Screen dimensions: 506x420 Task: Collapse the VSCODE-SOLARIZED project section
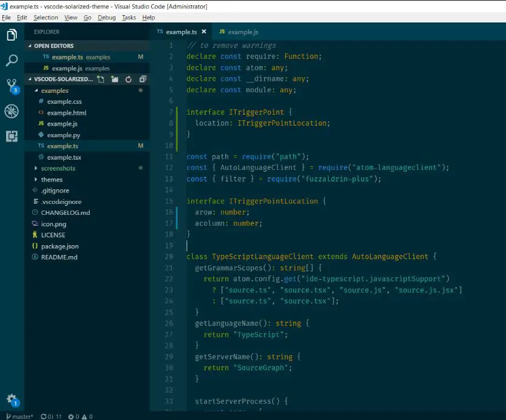[30, 79]
